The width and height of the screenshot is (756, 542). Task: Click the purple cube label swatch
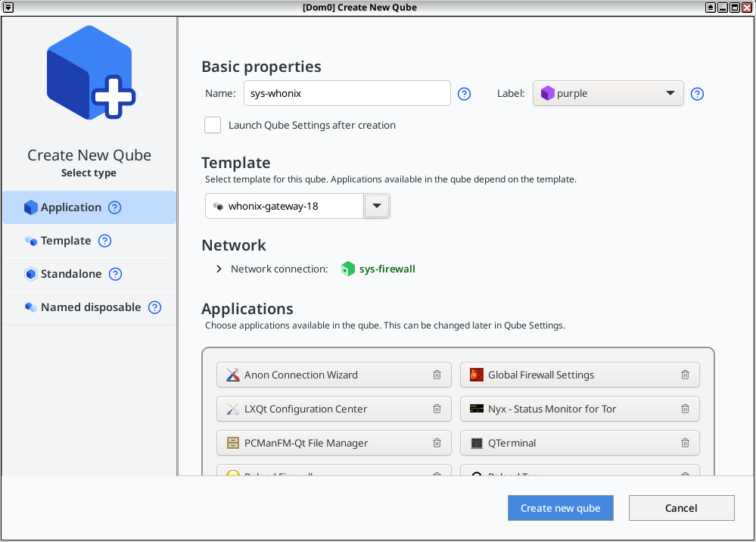coord(548,94)
